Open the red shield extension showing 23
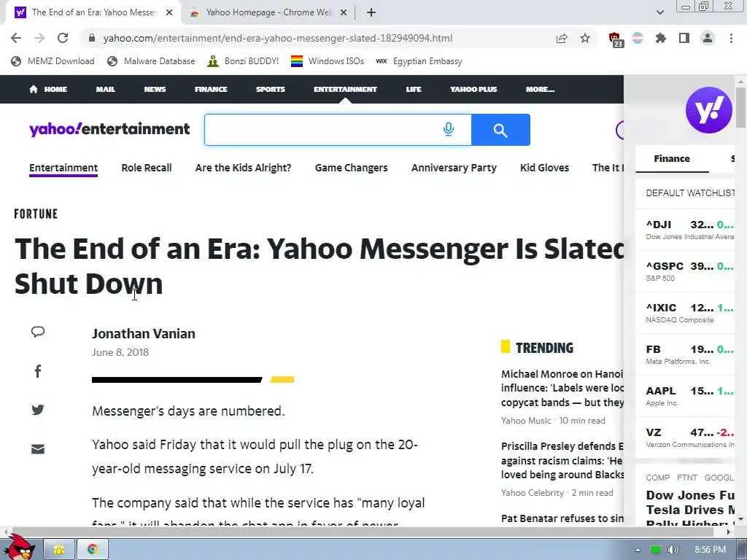Screen dimensions: 747x560 615,39
